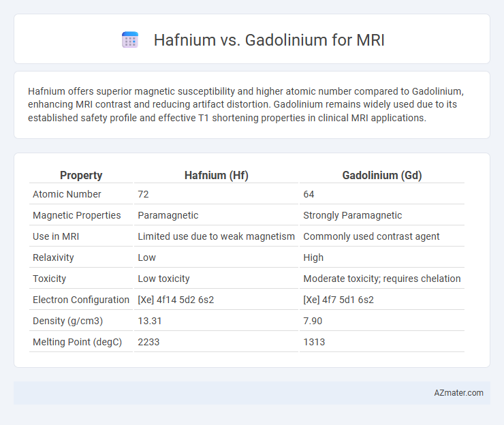Click the 'Toxicity' row label

pos(50,279)
